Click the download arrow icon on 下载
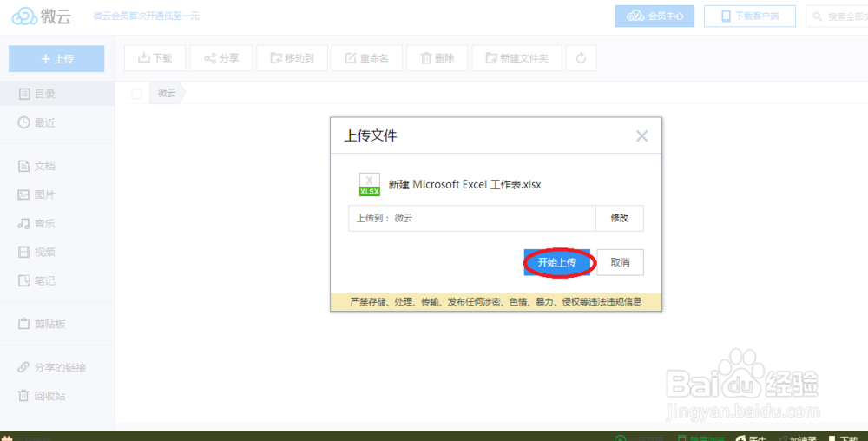The height and width of the screenshot is (441, 868). (143, 57)
